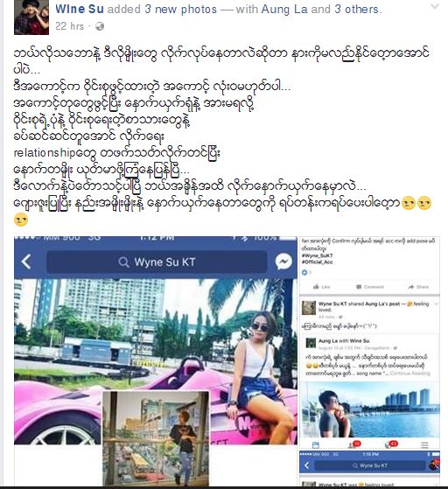This screenshot has height=489, width=448.
Task: Tap the back arrow beside Wyne Su KT search
Action: coord(26,262)
